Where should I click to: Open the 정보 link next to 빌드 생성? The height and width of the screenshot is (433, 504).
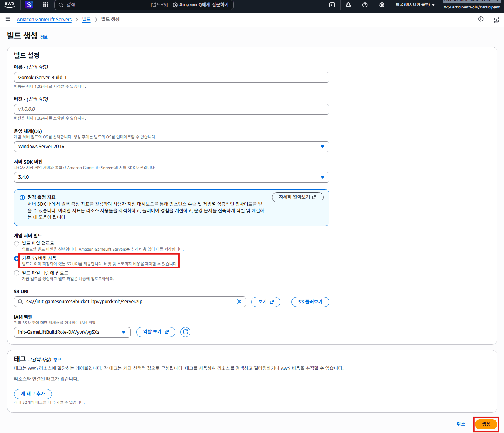point(44,37)
